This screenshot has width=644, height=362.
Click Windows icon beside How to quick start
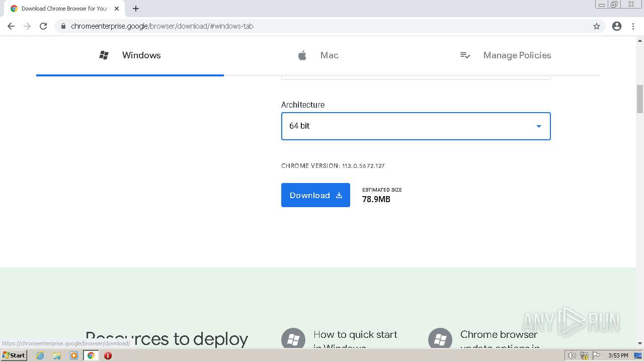click(x=293, y=339)
